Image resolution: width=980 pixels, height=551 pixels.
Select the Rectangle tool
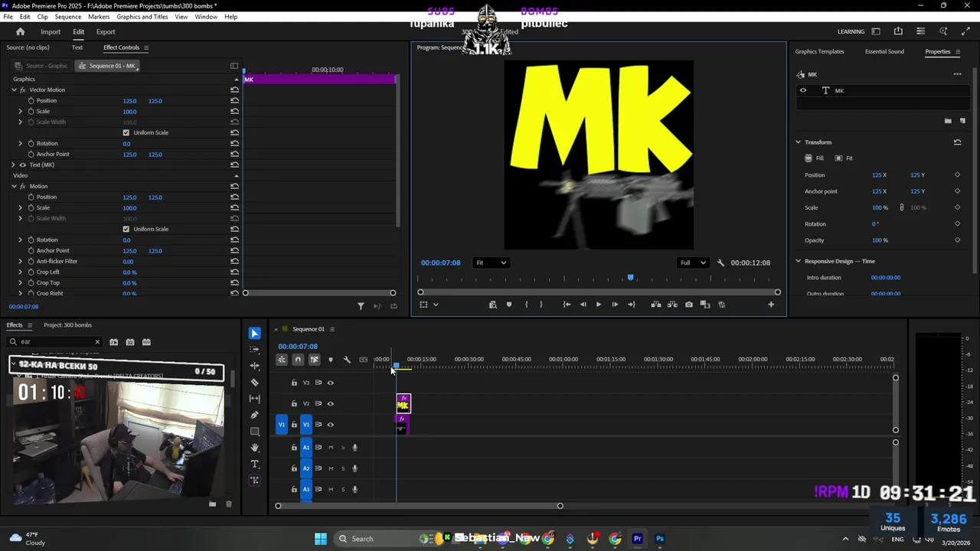[255, 432]
